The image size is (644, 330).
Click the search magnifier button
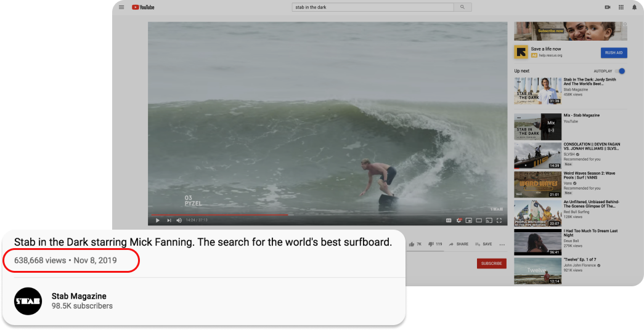point(462,7)
